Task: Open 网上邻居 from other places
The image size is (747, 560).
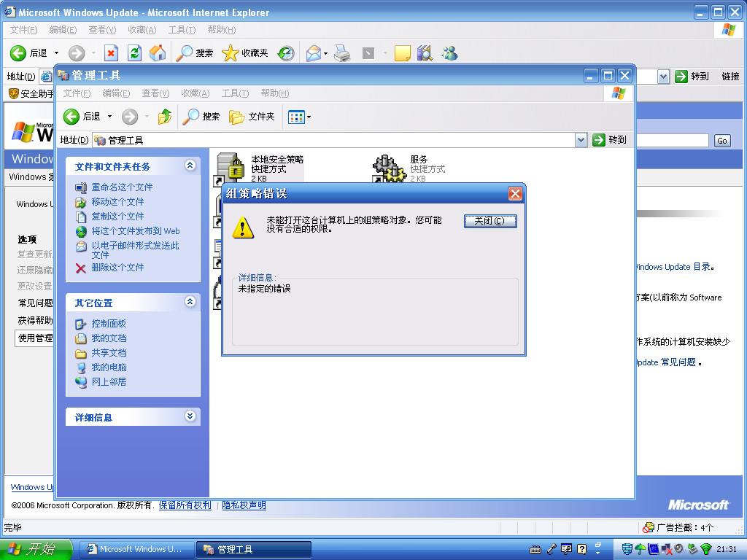Action: coord(109,382)
